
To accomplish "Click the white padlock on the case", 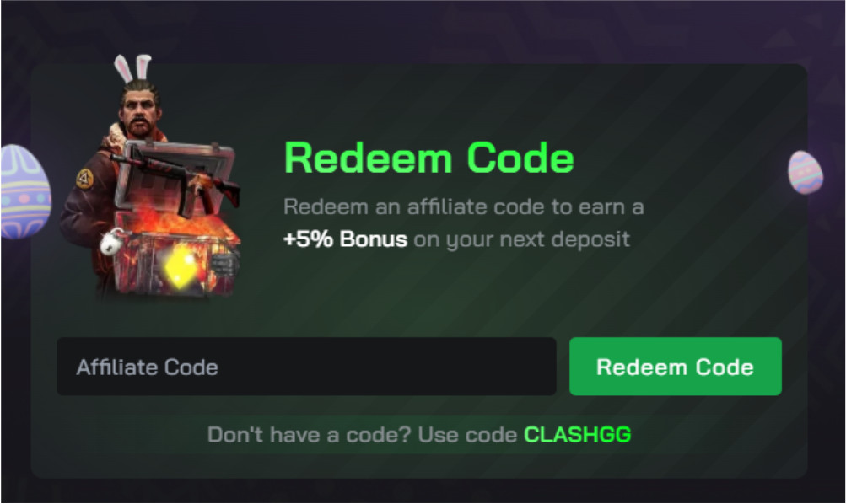I will 112,242.
